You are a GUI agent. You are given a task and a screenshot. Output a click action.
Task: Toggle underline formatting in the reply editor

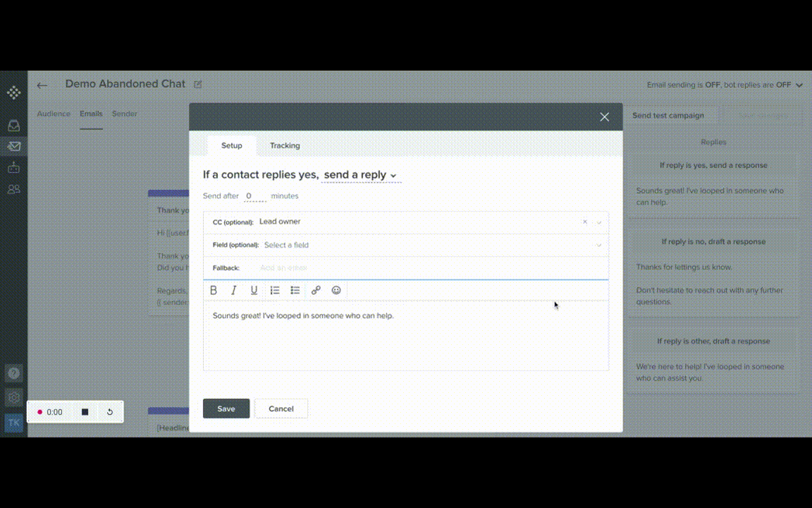(254, 290)
